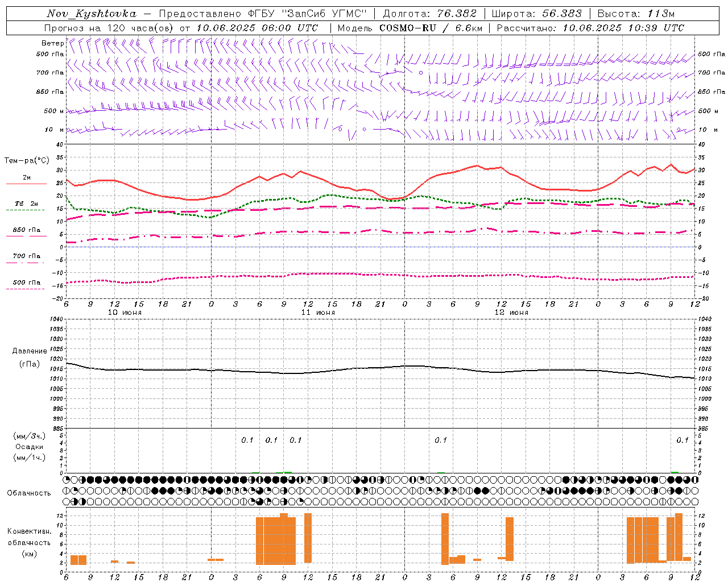728x582 pixels.
Task: Click the 12 июня date label
Action: pyautogui.click(x=511, y=313)
